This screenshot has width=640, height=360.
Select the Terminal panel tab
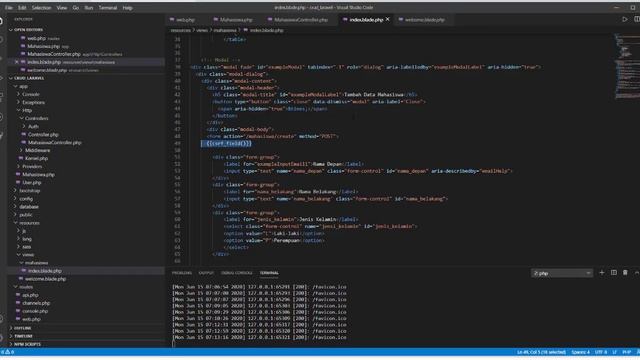[x=269, y=273]
